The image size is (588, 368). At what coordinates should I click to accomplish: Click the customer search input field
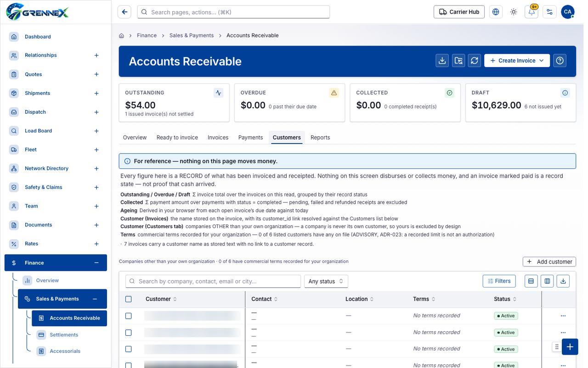tap(213, 282)
